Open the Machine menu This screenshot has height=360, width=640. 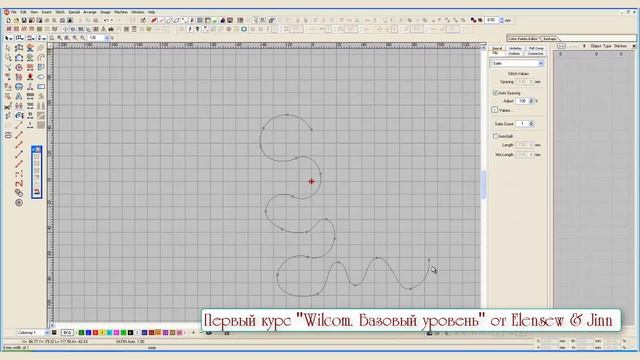[121, 12]
